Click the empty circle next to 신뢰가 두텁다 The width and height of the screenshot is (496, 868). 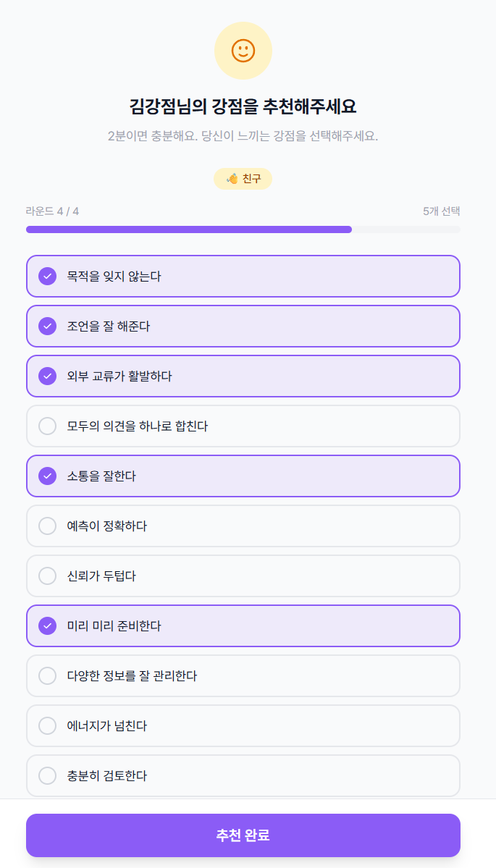[47, 576]
